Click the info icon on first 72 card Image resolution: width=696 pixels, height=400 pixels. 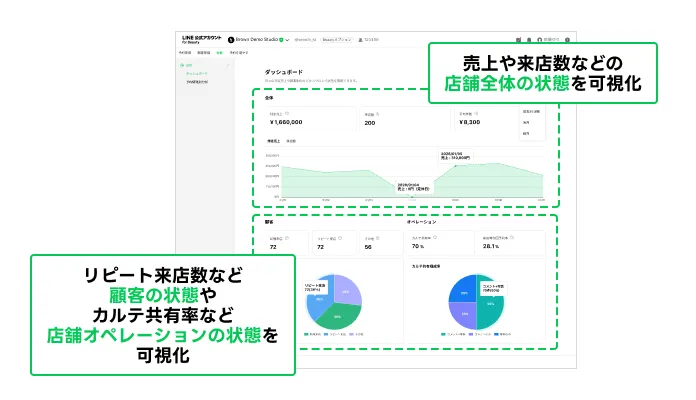point(287,238)
